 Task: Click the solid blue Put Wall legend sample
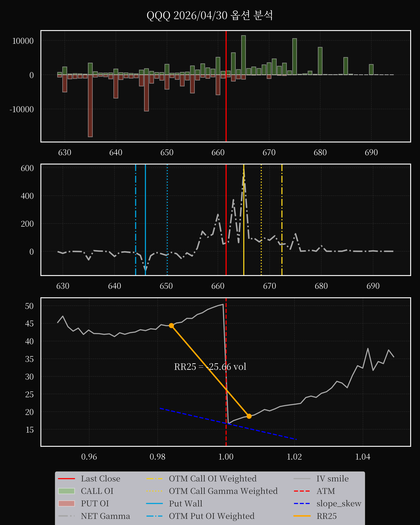(x=154, y=503)
